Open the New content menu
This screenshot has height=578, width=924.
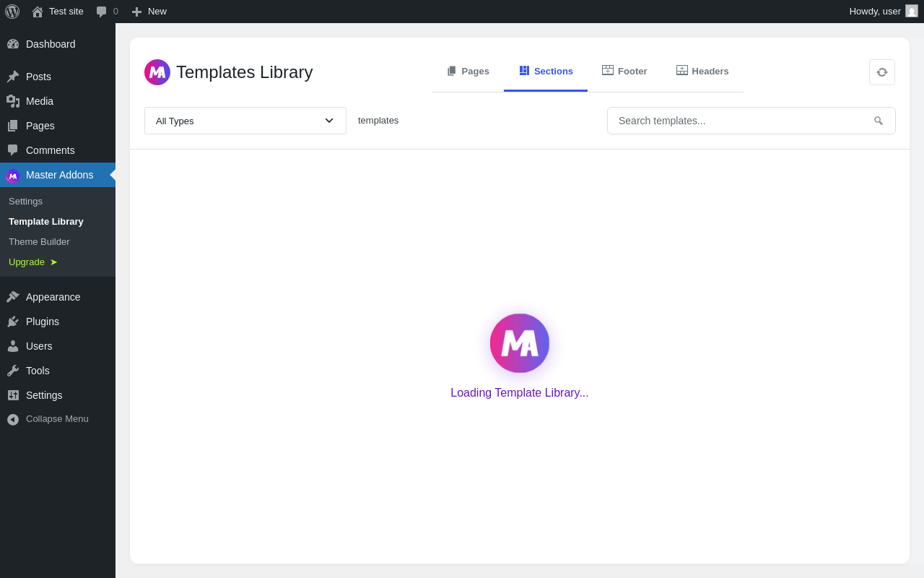click(149, 12)
